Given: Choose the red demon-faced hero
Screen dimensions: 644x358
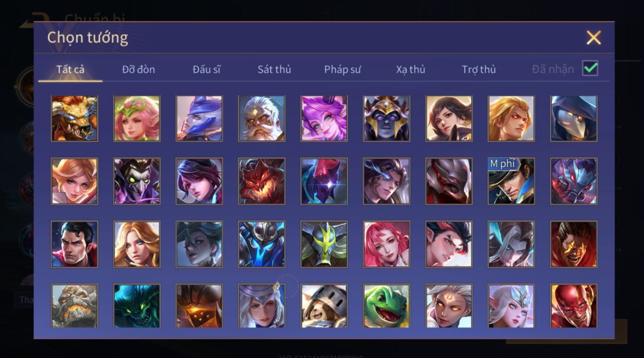Looking at the screenshot, I should point(261,181).
